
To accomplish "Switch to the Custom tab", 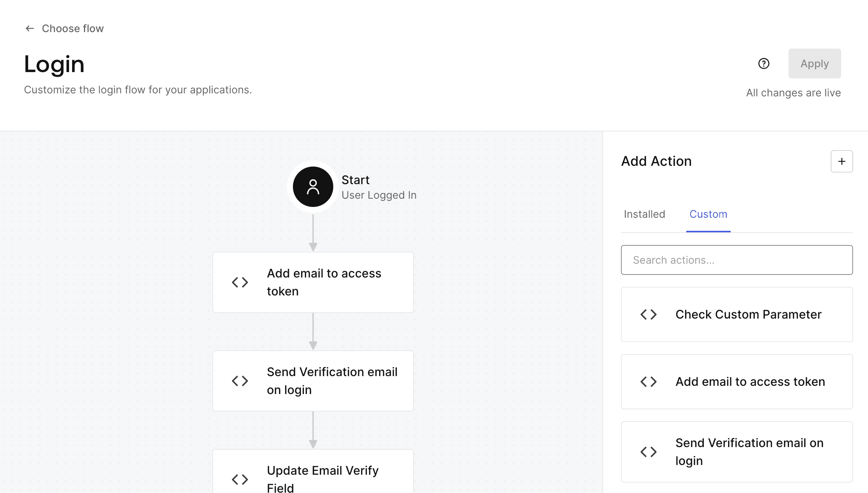I will [x=708, y=214].
